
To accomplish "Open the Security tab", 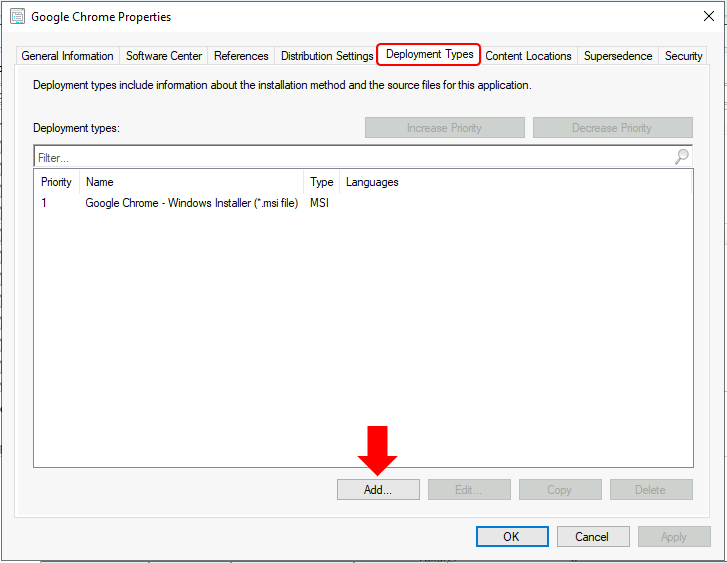I will [683, 56].
